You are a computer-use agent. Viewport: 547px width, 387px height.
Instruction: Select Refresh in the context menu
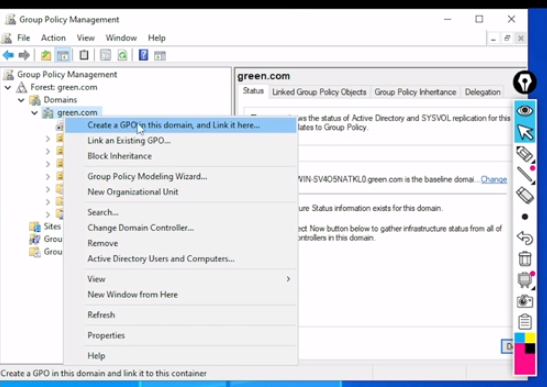coord(181,315)
